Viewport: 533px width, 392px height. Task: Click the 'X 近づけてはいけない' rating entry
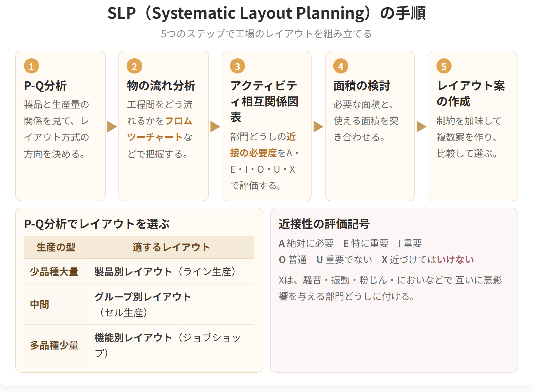point(428,260)
